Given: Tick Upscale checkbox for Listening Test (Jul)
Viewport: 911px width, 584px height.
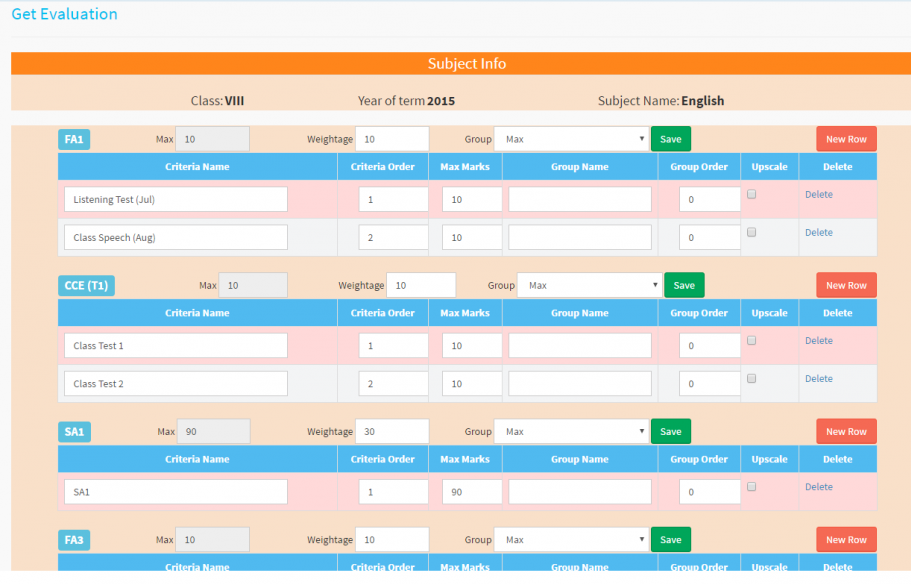Looking at the screenshot, I should [x=752, y=195].
